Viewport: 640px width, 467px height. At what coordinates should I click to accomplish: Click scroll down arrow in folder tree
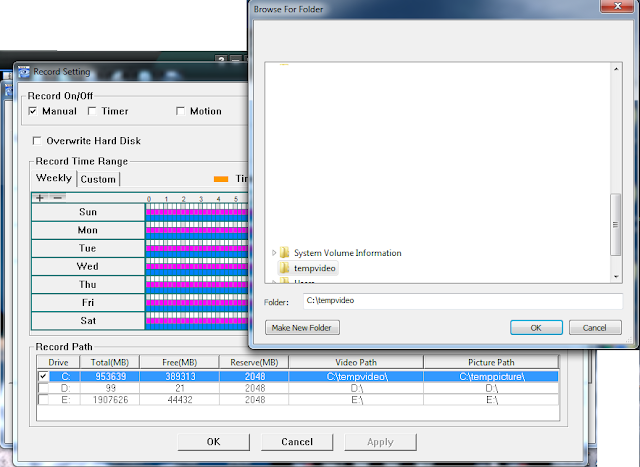616,277
